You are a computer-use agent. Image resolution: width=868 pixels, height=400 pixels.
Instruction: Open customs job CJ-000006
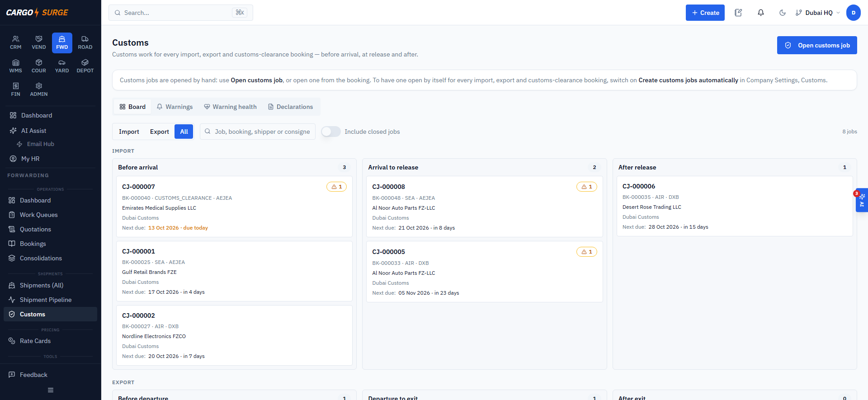[735, 206]
